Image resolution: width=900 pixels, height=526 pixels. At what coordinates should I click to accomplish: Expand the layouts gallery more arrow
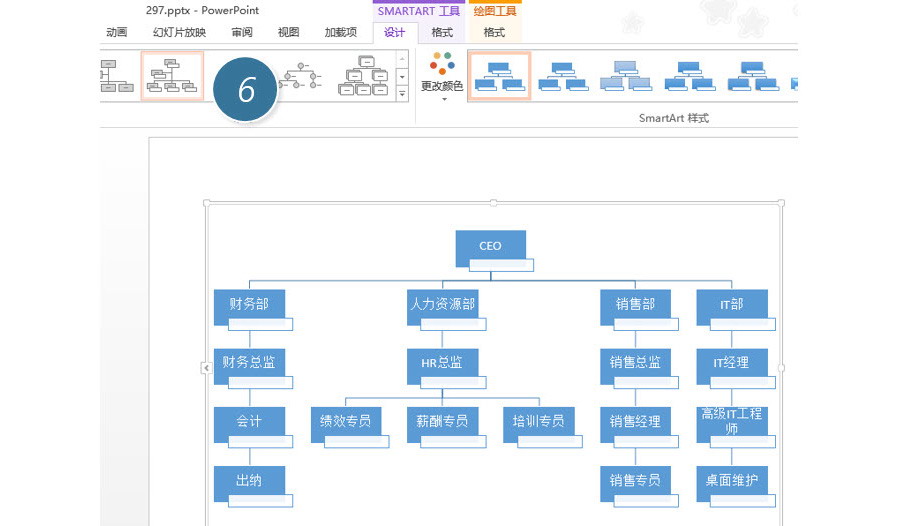(402, 94)
